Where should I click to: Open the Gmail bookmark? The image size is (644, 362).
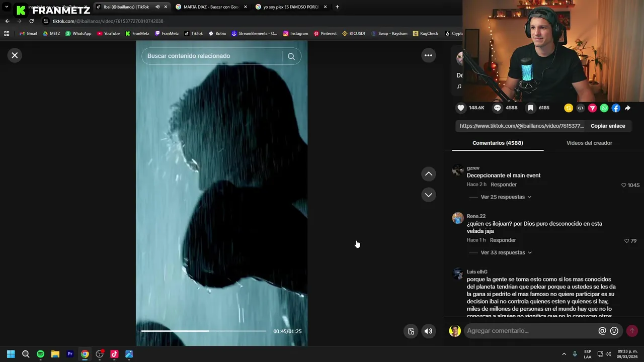28,34
